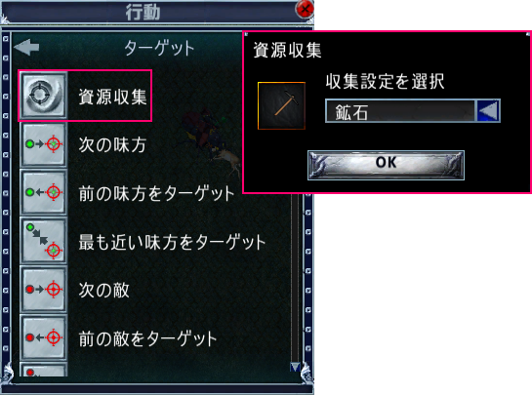Click the 次の味方 green target icon
Image resolution: width=532 pixels, height=395 pixels.
[x=43, y=144]
